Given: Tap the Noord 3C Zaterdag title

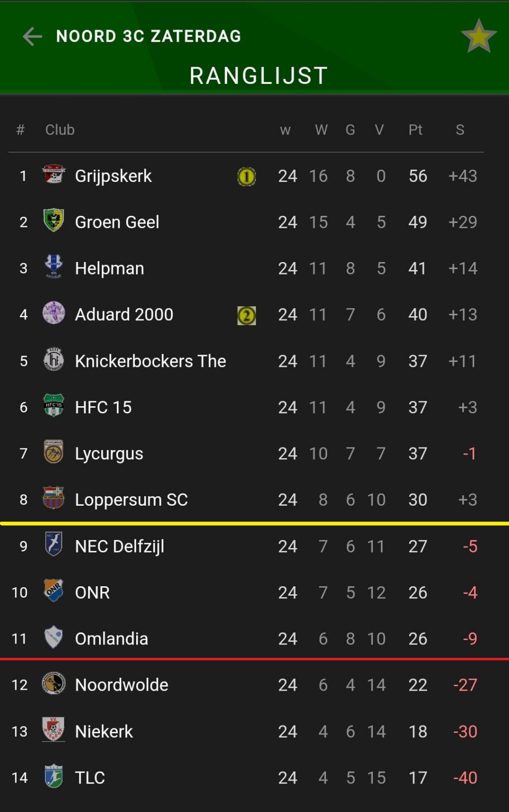Looking at the screenshot, I should point(149,36).
